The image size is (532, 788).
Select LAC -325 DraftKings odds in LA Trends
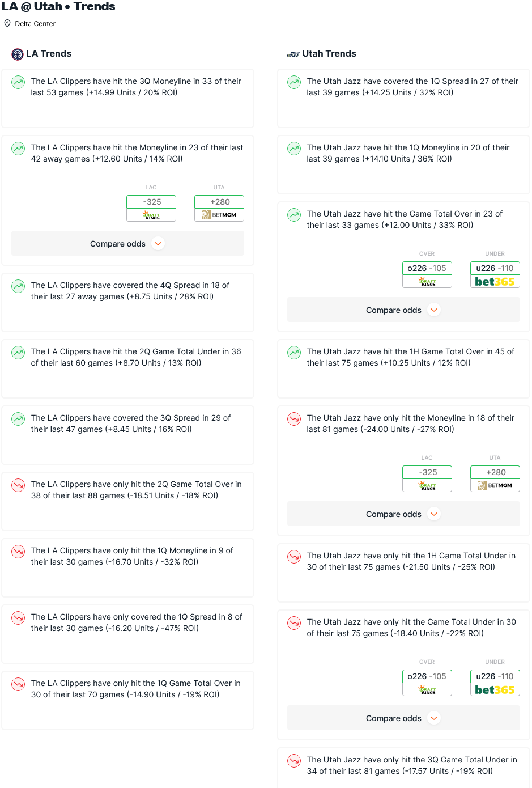pos(151,208)
